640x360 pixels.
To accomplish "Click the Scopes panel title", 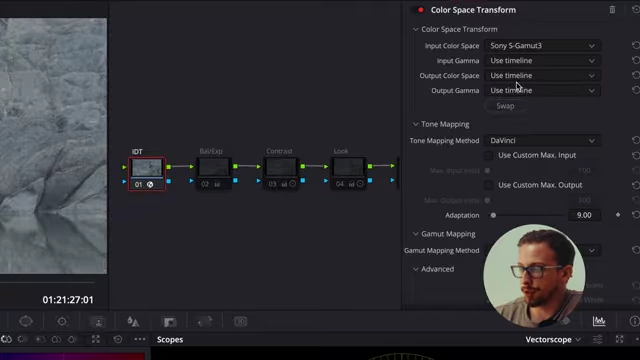I will pos(170,340).
